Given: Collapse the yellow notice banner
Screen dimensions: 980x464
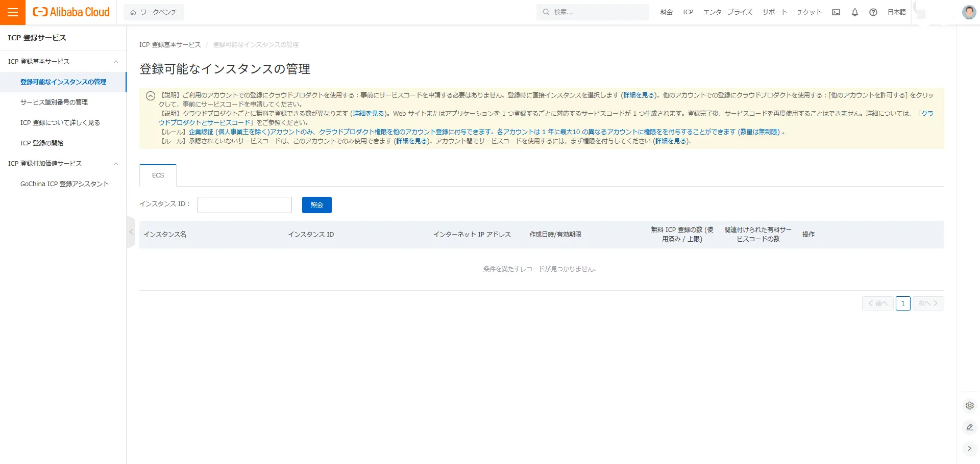Looking at the screenshot, I should [151, 96].
